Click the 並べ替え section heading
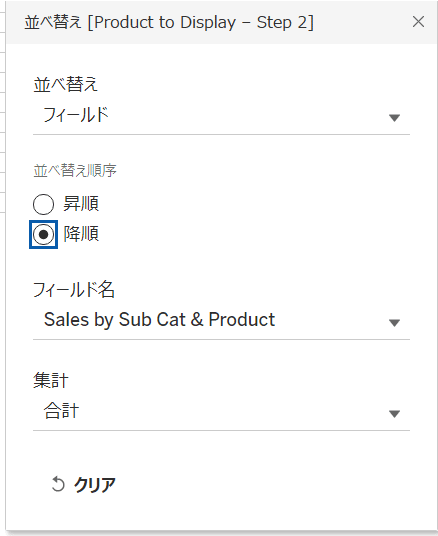438x536 pixels. click(x=66, y=84)
